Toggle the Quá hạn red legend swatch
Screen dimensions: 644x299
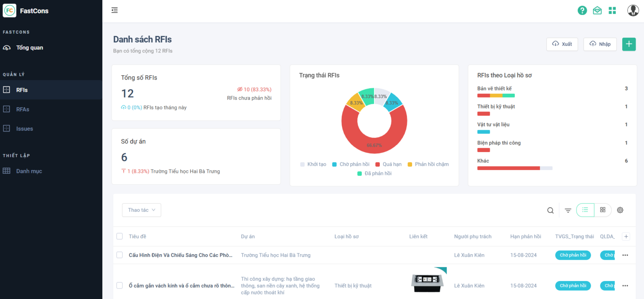pyautogui.click(x=377, y=165)
